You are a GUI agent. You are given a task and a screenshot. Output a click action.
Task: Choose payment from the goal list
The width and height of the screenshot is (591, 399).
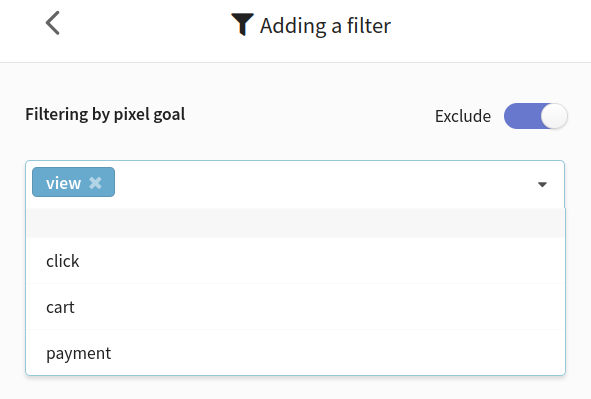pos(296,353)
